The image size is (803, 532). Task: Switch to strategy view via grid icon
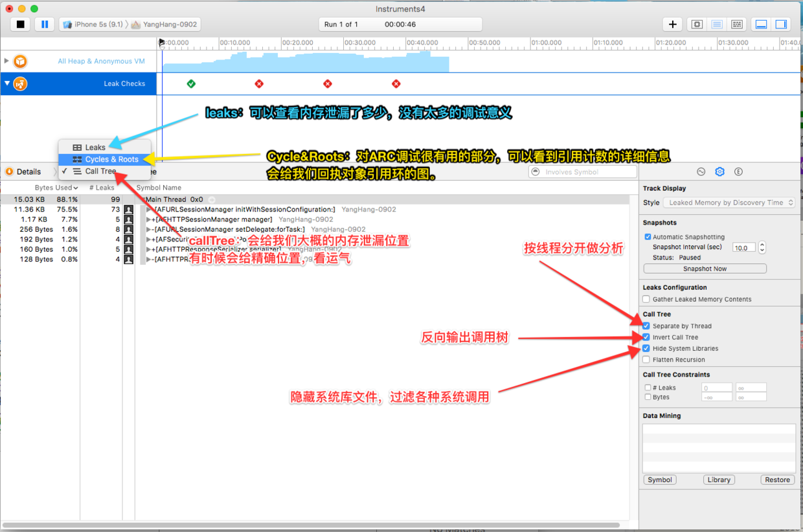(x=736, y=24)
